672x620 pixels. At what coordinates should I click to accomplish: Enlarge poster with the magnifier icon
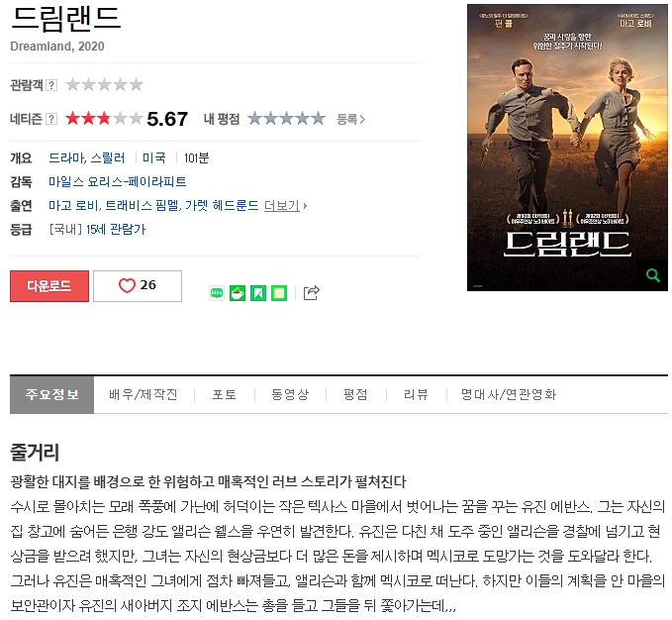[653, 275]
